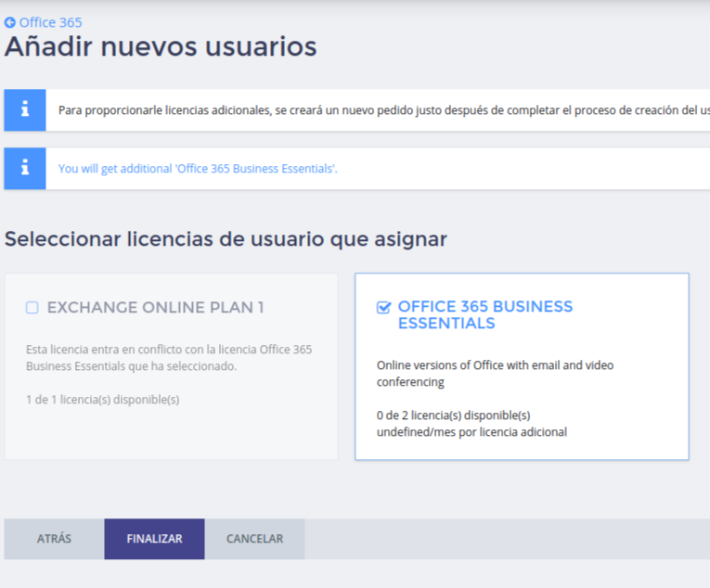Screen dimensions: 710x588
Task: Click the 'Añadir nuevos usuarios' heading
Action: [x=161, y=46]
